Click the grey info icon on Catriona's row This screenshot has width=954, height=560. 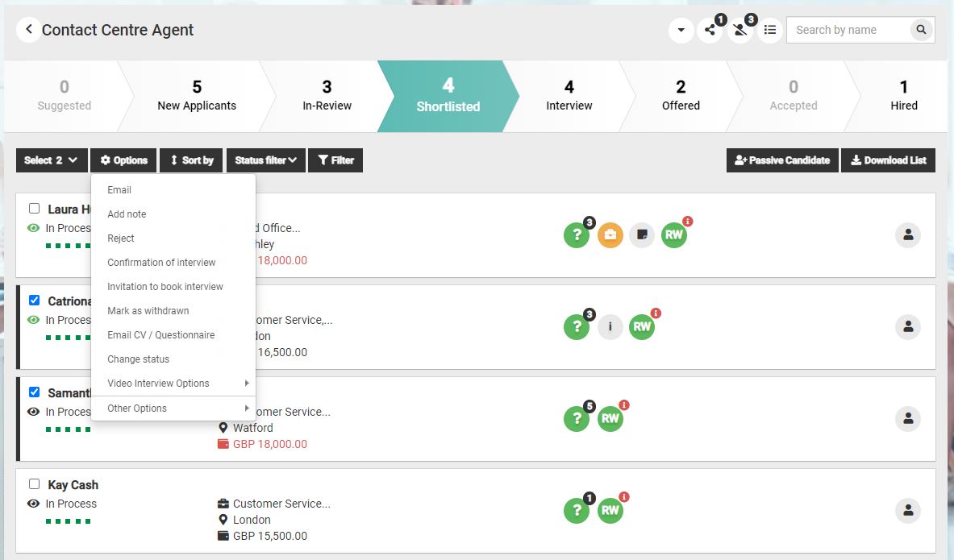click(x=610, y=327)
